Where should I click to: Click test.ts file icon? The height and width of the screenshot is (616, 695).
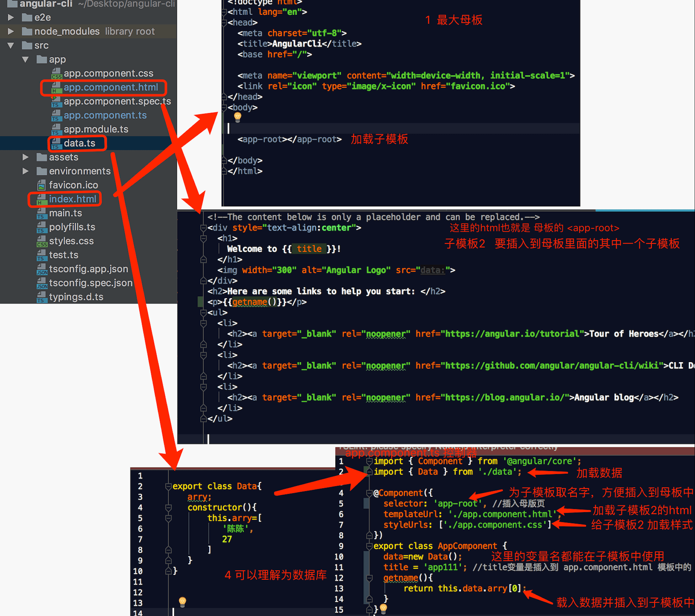[x=42, y=255]
